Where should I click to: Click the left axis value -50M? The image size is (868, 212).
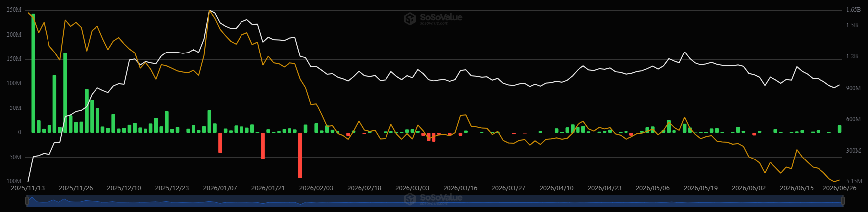click(14, 157)
